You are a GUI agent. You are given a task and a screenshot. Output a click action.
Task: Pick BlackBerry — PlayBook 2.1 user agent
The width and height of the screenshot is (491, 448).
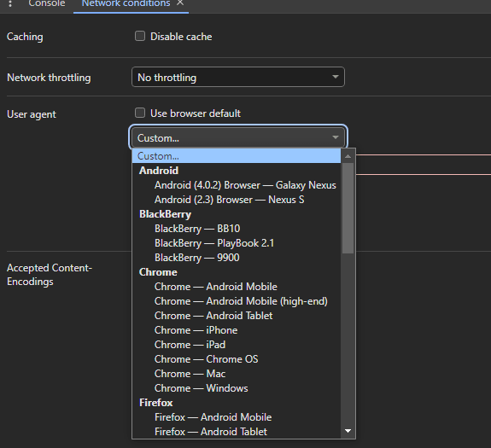pyautogui.click(x=237, y=242)
